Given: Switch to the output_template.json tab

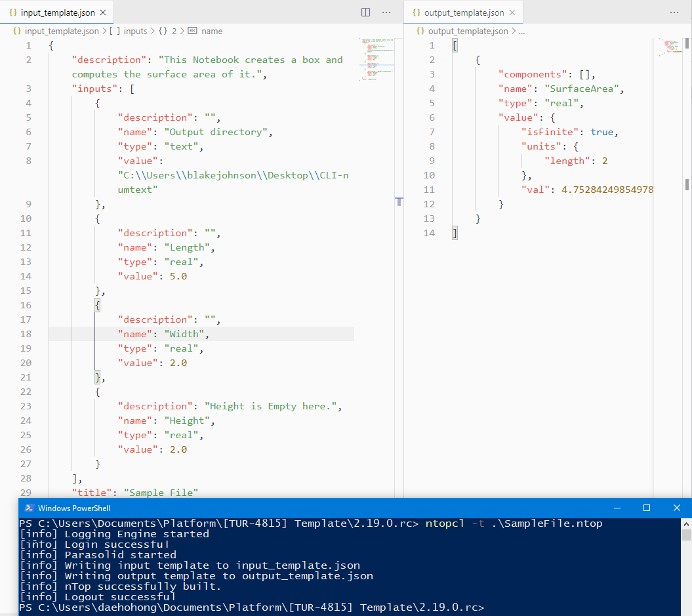Looking at the screenshot, I should point(463,13).
